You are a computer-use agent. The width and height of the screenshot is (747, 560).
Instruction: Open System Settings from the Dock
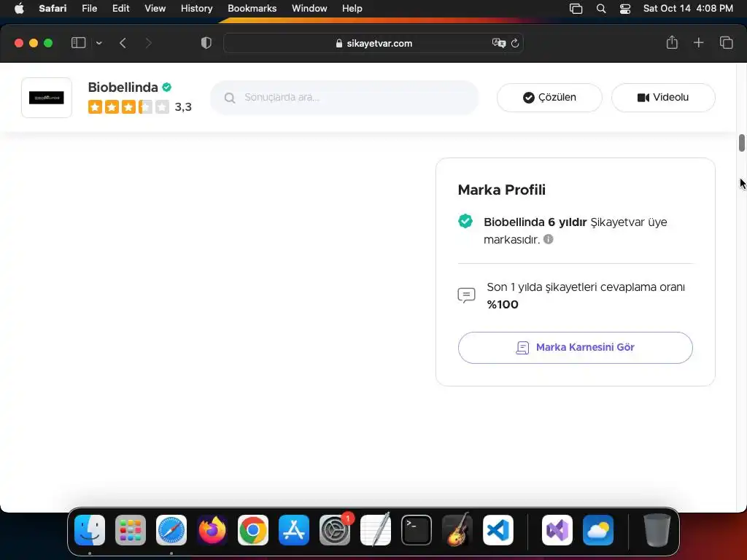point(335,530)
